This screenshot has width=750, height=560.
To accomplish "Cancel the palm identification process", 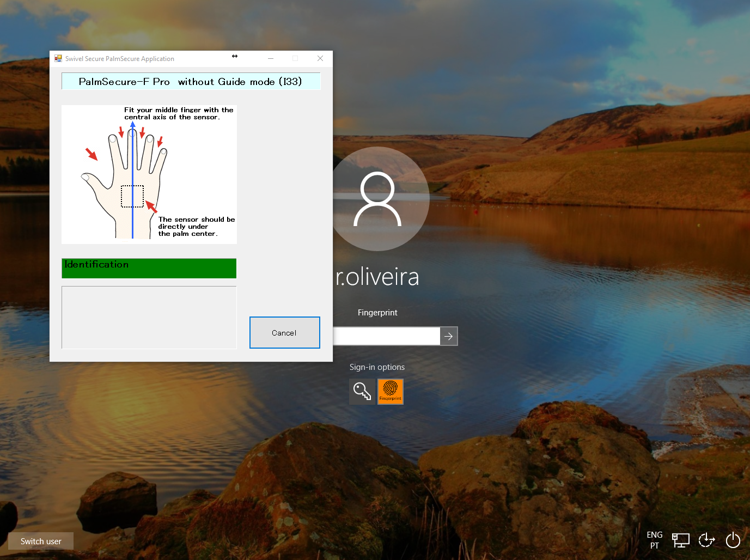I will [284, 332].
